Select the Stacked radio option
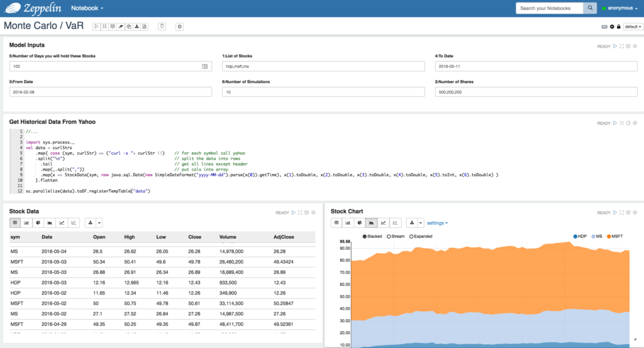Viewport: 644px width, 348px height. tap(365, 237)
